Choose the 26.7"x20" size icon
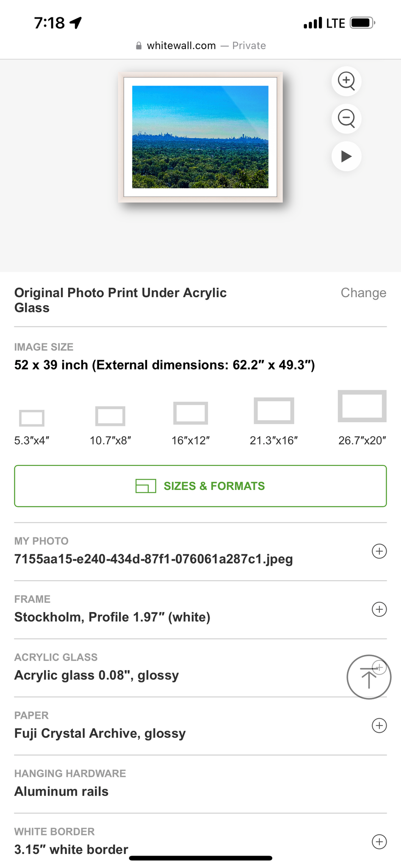This screenshot has width=401, height=868. [x=362, y=406]
